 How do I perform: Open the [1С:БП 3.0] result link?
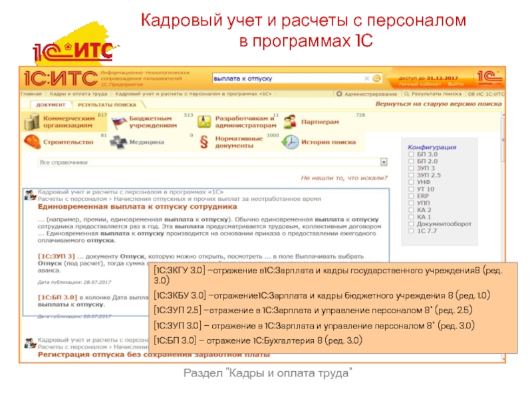coord(57,297)
